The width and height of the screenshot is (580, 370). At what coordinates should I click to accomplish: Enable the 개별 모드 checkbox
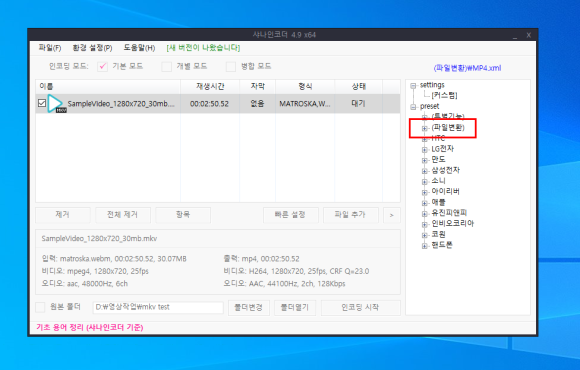[166, 66]
